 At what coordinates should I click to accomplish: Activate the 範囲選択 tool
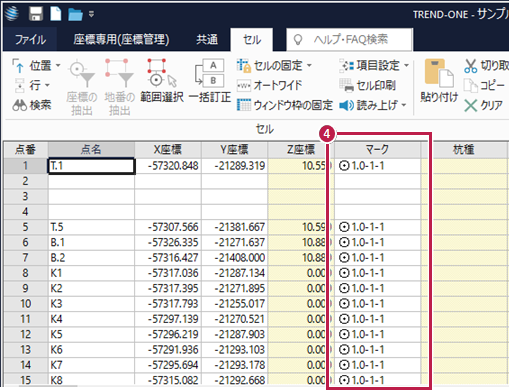[162, 81]
